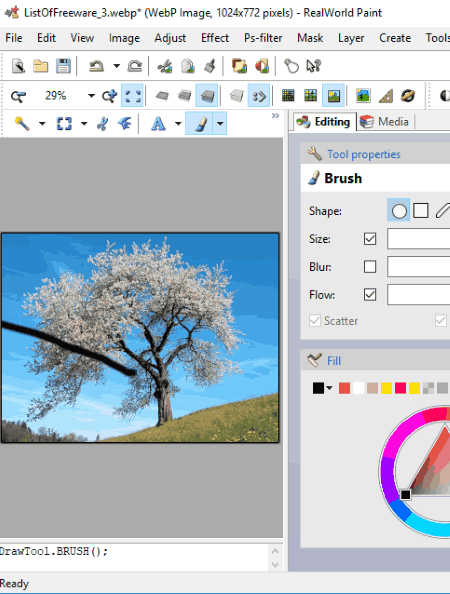Click the Save floppy disk icon
This screenshot has height=594, width=450.
point(63,66)
